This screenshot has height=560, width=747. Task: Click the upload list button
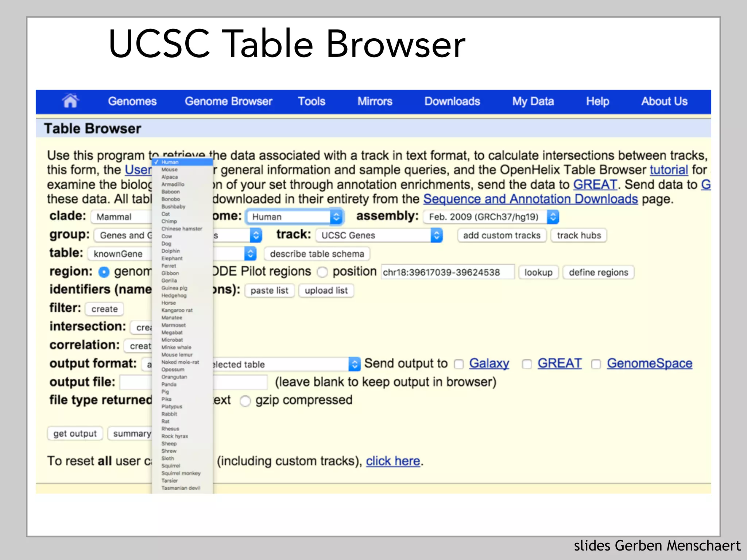[326, 291]
